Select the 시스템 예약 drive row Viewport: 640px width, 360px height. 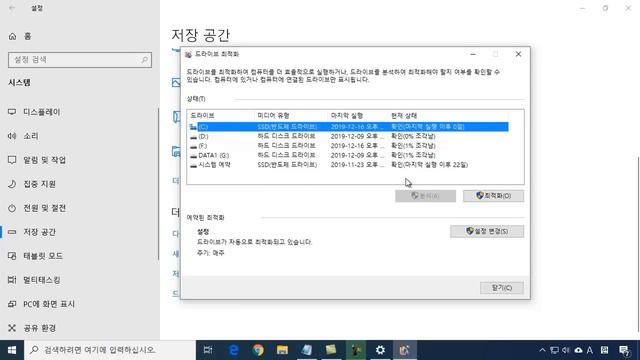(x=349, y=165)
